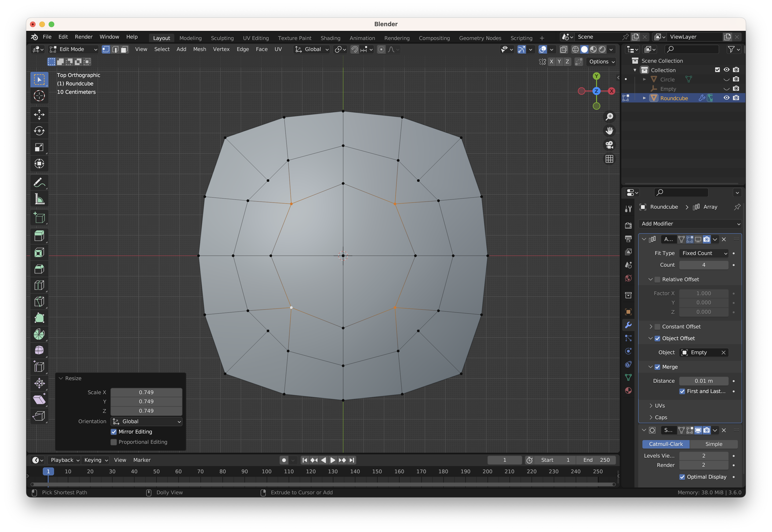The width and height of the screenshot is (772, 532).
Task: Select the Loop Cut tool
Action: pyautogui.click(x=39, y=285)
